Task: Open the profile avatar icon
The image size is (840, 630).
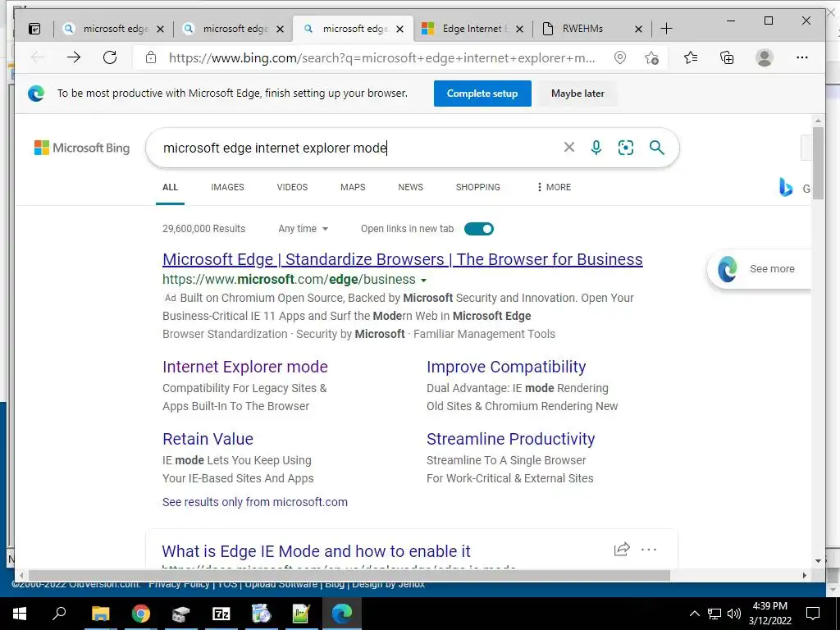Action: [765, 57]
